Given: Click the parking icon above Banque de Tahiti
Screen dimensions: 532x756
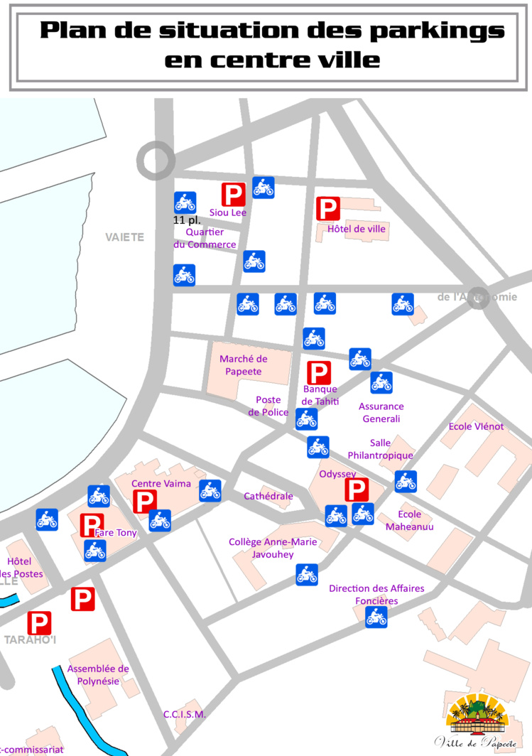Looking at the screenshot, I should pyautogui.click(x=318, y=373).
